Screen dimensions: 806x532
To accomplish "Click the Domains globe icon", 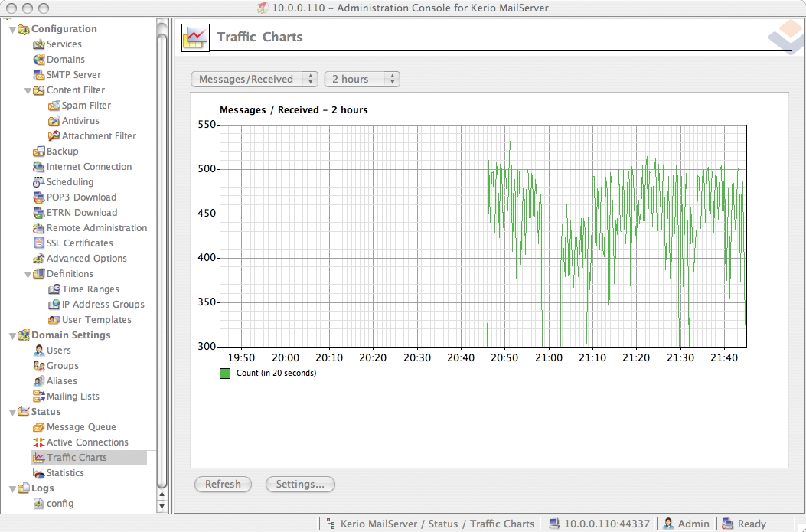I will 38,60.
